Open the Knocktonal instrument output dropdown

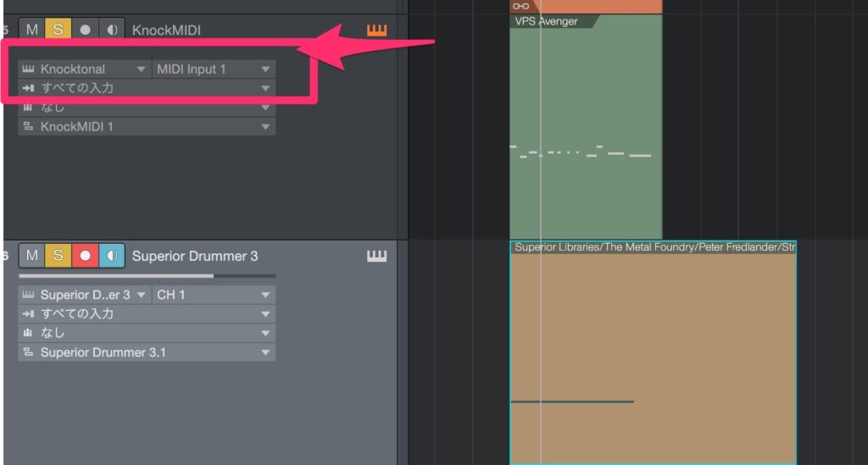tap(85, 69)
